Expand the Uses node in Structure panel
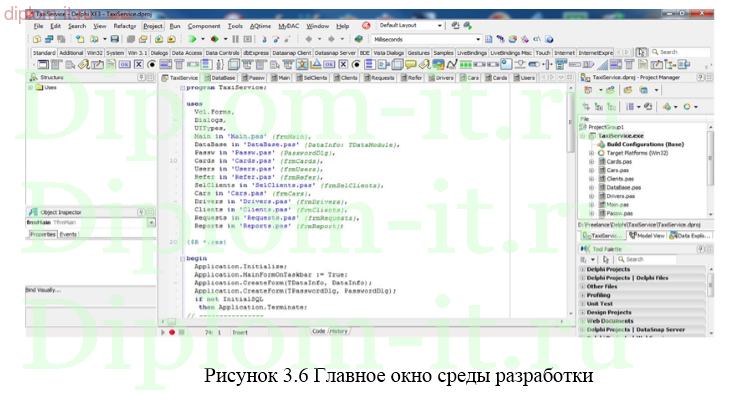The width and height of the screenshot is (739, 400). pyautogui.click(x=30, y=88)
